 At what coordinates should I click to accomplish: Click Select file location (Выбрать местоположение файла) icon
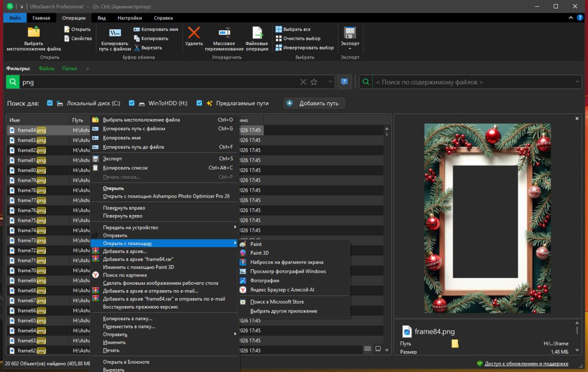pos(33,32)
